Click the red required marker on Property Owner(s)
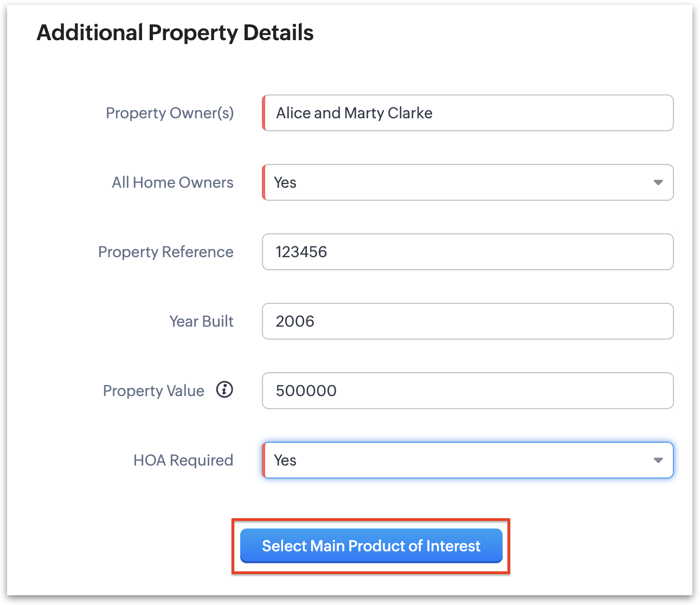This screenshot has height=605, width=700. tap(264, 113)
